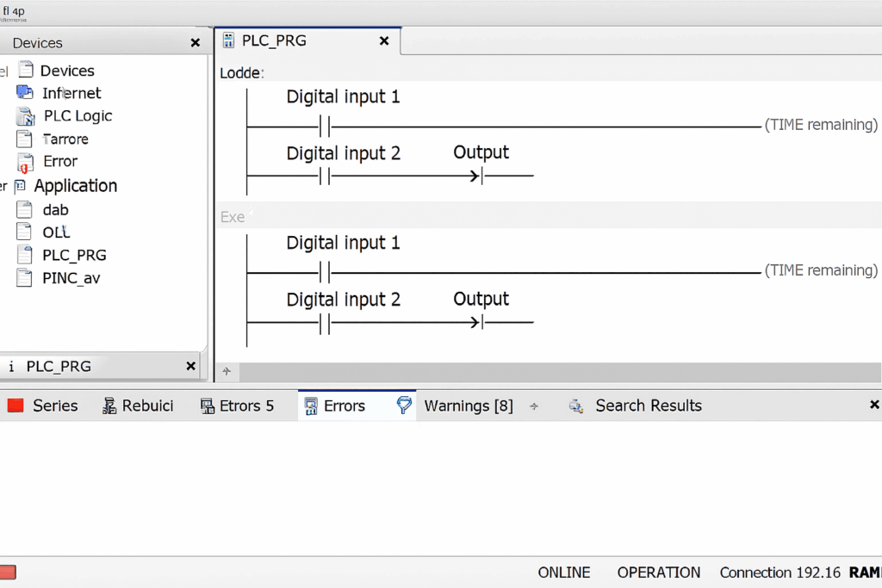
Task: Click (TIME remaining) in the Exe network
Action: pos(821,270)
